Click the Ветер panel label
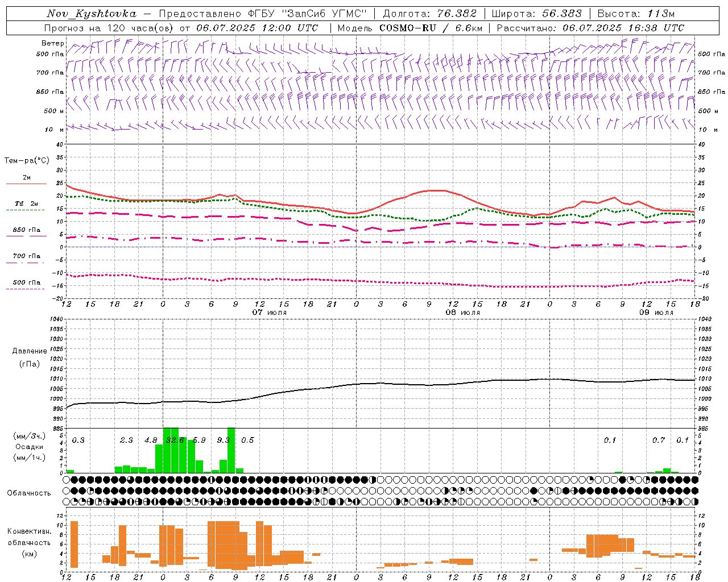The width and height of the screenshot is (728, 582). [x=52, y=43]
